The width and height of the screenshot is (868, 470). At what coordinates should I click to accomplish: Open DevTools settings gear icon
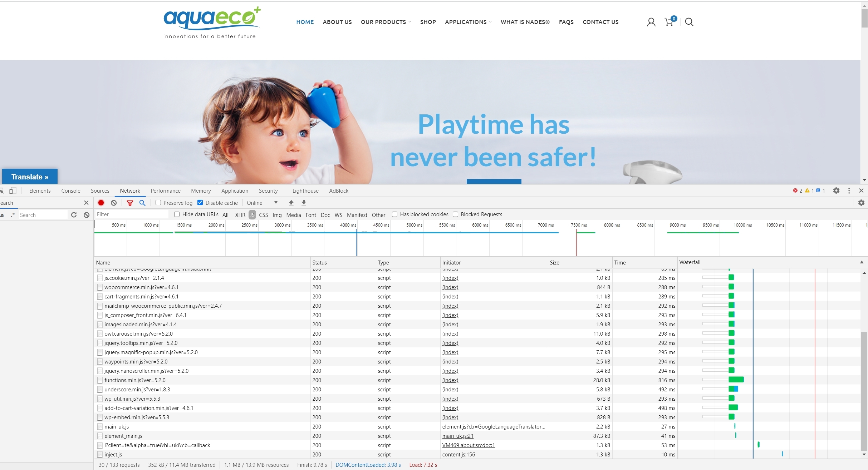[836, 191]
